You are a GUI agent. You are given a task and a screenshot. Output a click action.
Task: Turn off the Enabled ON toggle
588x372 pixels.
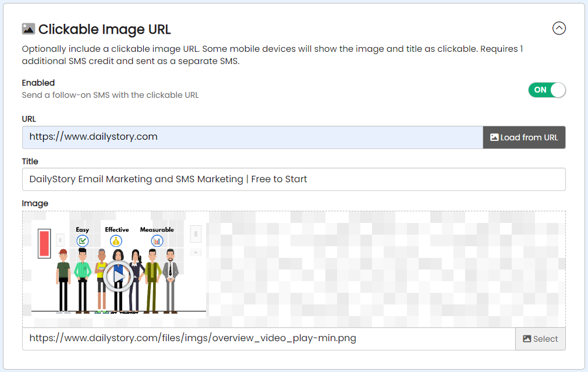pyautogui.click(x=547, y=90)
